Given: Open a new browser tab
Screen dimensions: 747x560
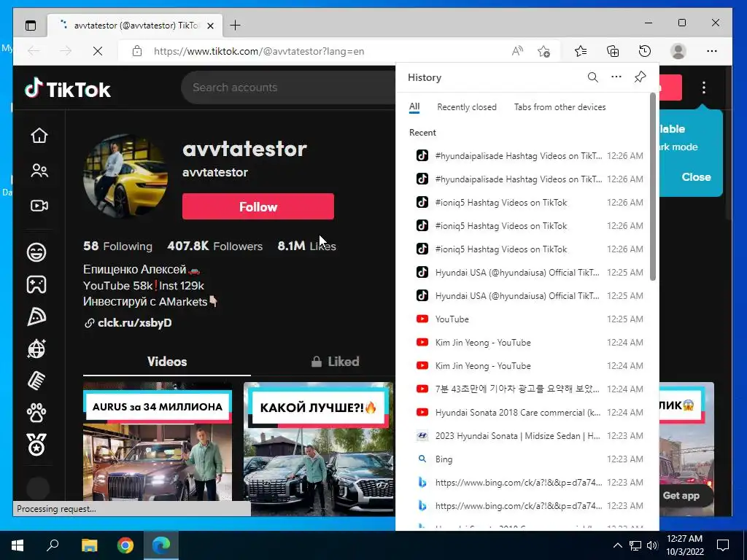Looking at the screenshot, I should 235,26.
